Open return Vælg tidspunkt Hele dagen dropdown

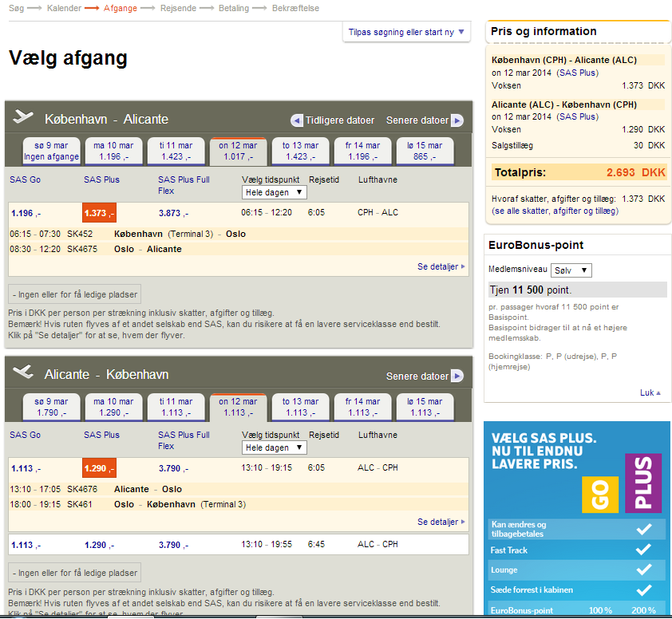click(274, 447)
